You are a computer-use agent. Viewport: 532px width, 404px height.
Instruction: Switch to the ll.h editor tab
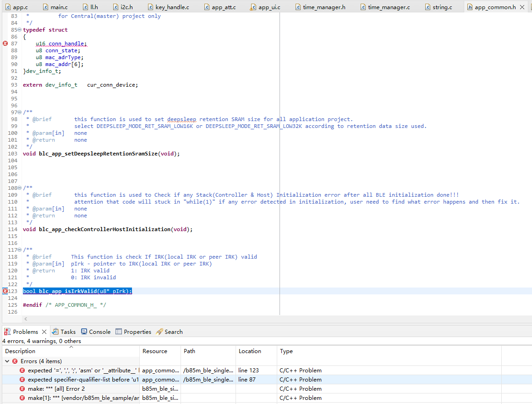pyautogui.click(x=90, y=7)
